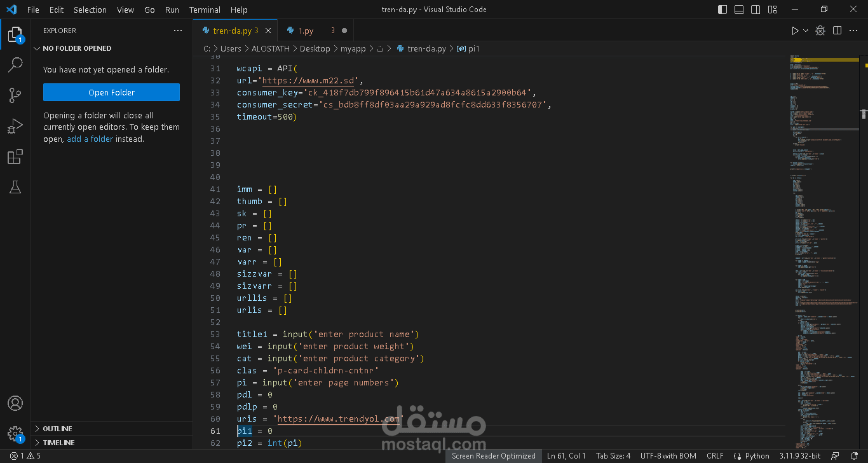Open the Help menu

239,10
